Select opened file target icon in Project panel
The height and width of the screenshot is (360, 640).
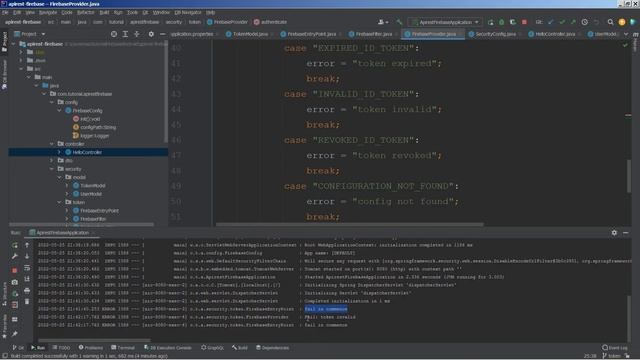click(114, 34)
